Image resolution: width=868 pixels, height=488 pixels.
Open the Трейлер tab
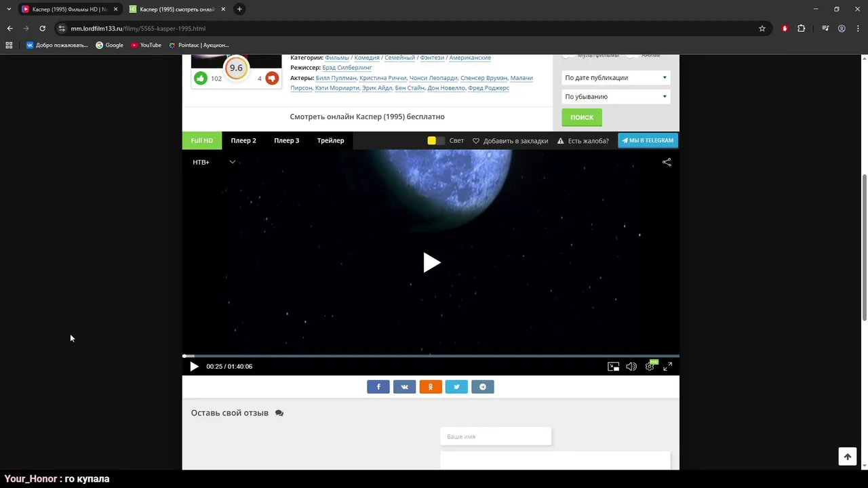coord(330,140)
